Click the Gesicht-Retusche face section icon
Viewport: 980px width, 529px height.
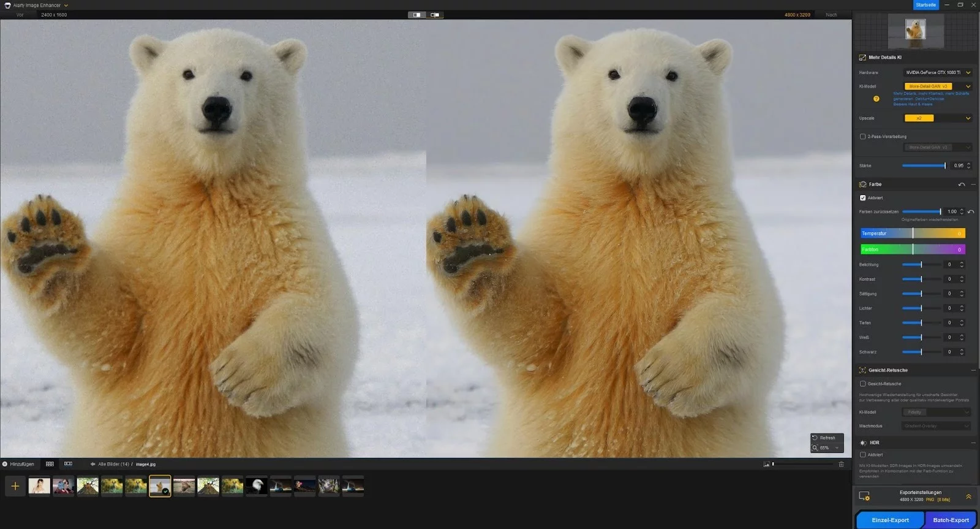click(862, 370)
